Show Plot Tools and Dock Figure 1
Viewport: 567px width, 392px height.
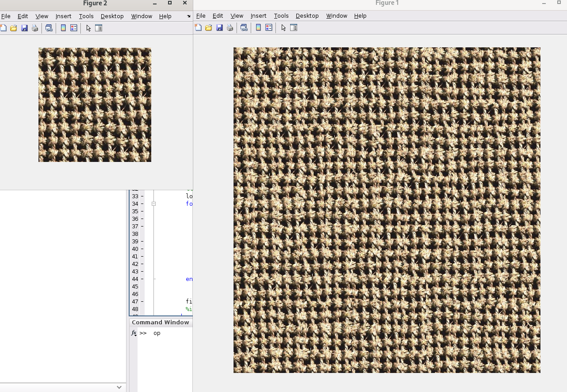(x=293, y=27)
